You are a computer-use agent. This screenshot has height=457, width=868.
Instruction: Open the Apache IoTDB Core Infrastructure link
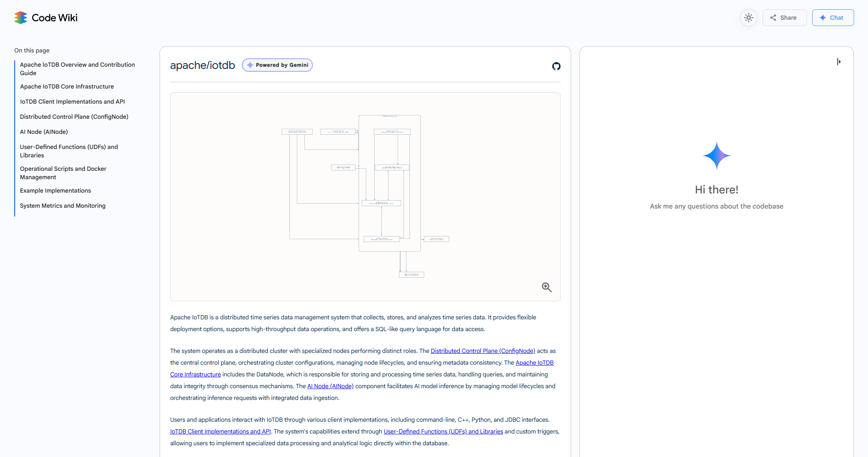(195, 374)
